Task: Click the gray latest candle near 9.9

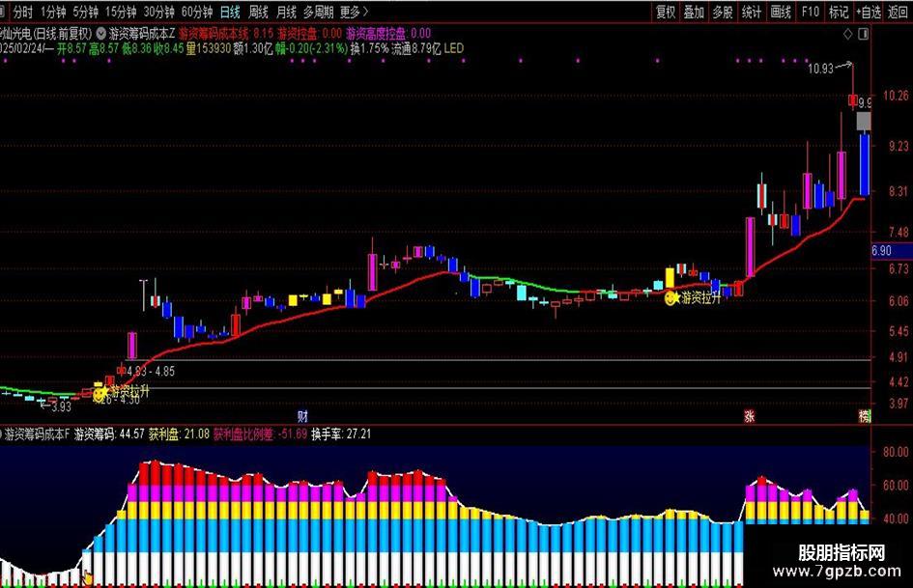Action: click(x=864, y=122)
